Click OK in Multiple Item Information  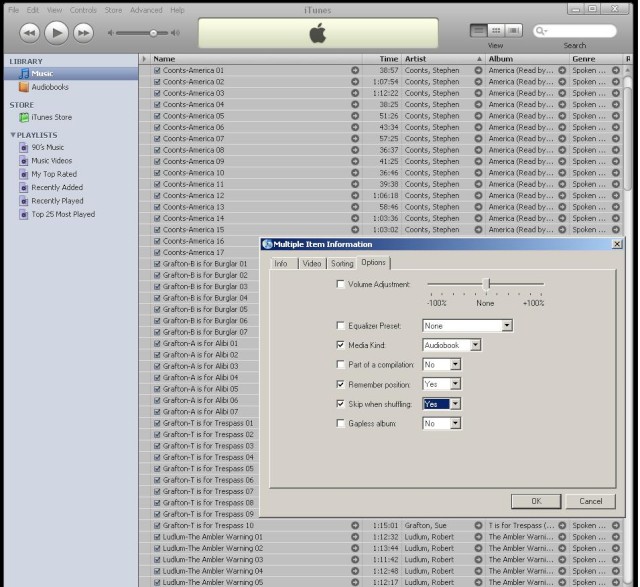click(x=536, y=501)
